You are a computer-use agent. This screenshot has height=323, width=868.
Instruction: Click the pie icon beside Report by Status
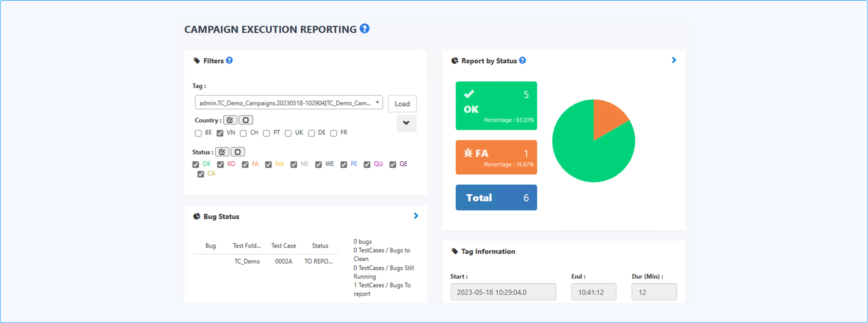click(455, 61)
